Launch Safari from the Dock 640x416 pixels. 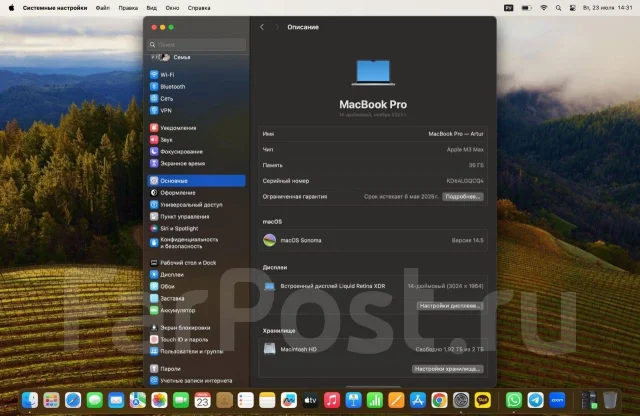pos(73,400)
